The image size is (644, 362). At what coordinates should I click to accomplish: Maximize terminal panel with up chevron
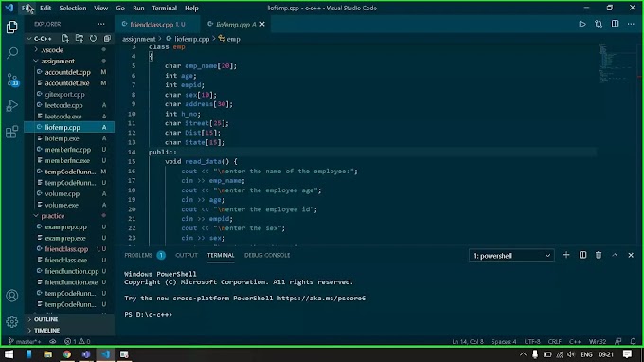click(x=615, y=255)
